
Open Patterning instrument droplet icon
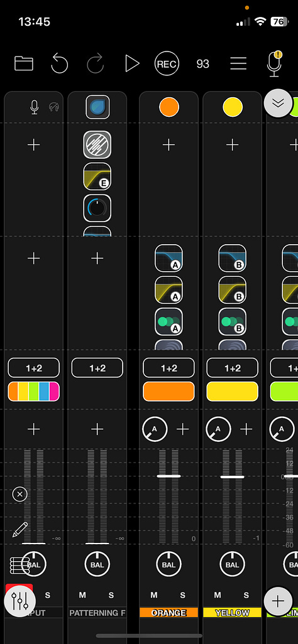pyautogui.click(x=97, y=107)
